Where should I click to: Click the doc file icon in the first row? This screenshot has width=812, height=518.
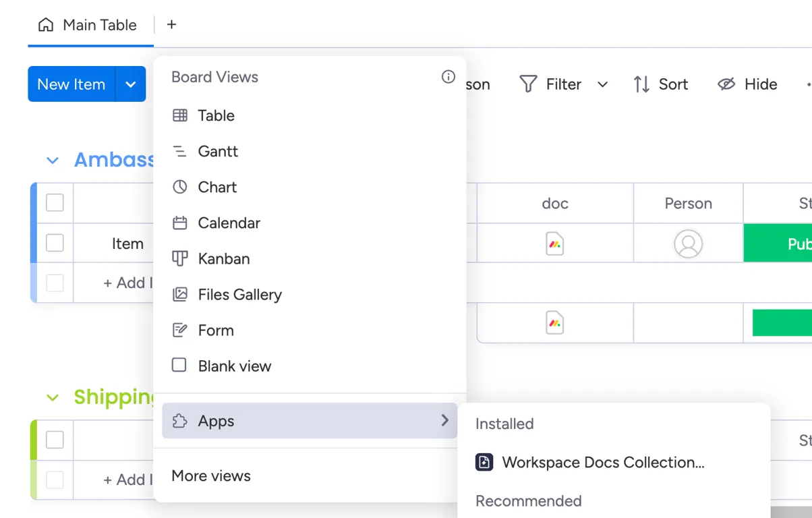click(554, 243)
